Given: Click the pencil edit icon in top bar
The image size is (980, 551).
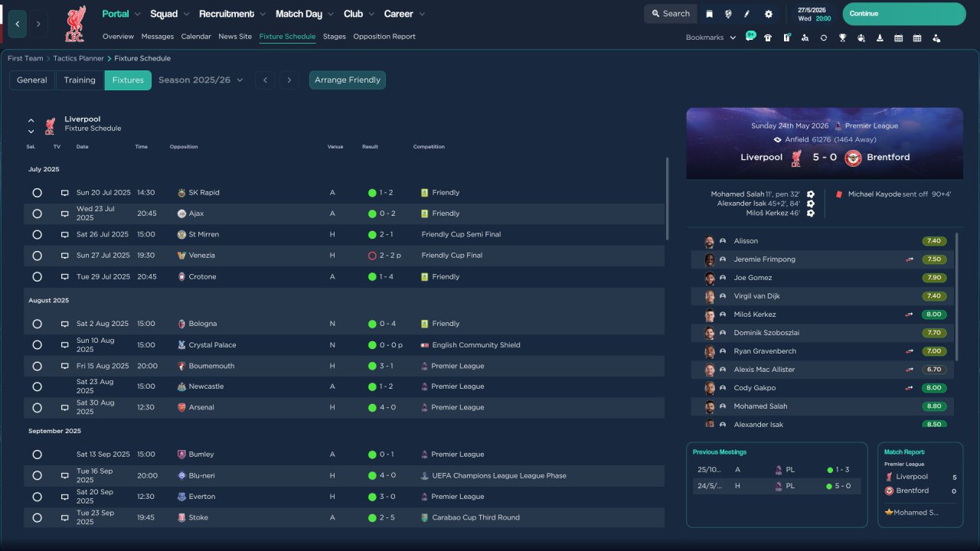Looking at the screenshot, I should point(747,14).
